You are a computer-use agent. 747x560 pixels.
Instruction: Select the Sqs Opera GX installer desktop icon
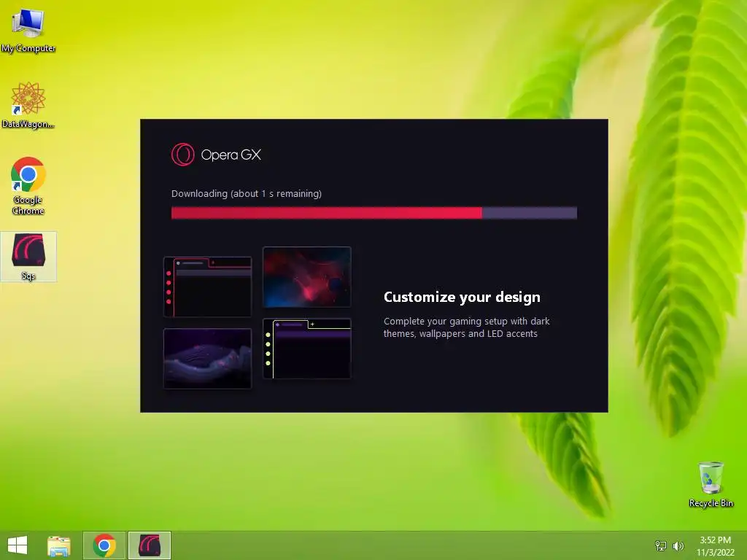tap(28, 257)
